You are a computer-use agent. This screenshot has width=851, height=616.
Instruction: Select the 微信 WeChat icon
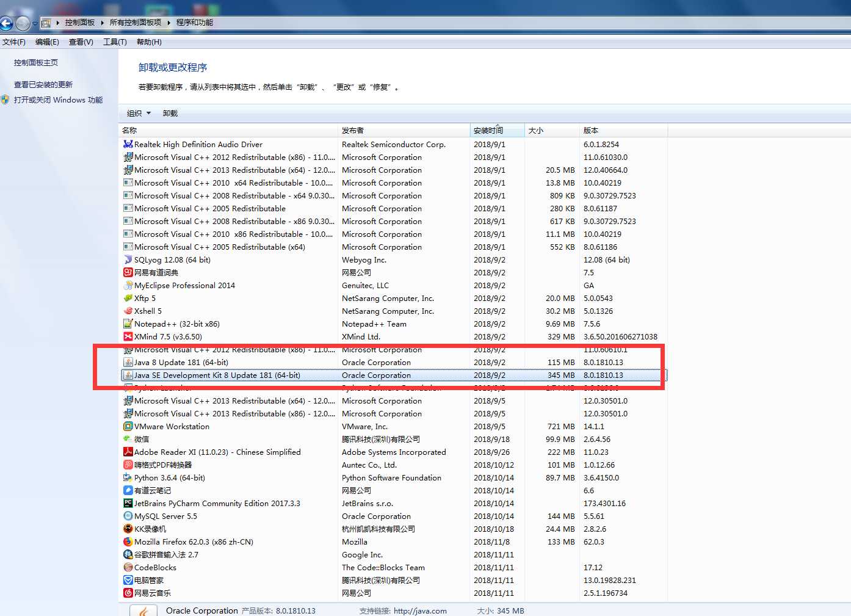(x=128, y=439)
